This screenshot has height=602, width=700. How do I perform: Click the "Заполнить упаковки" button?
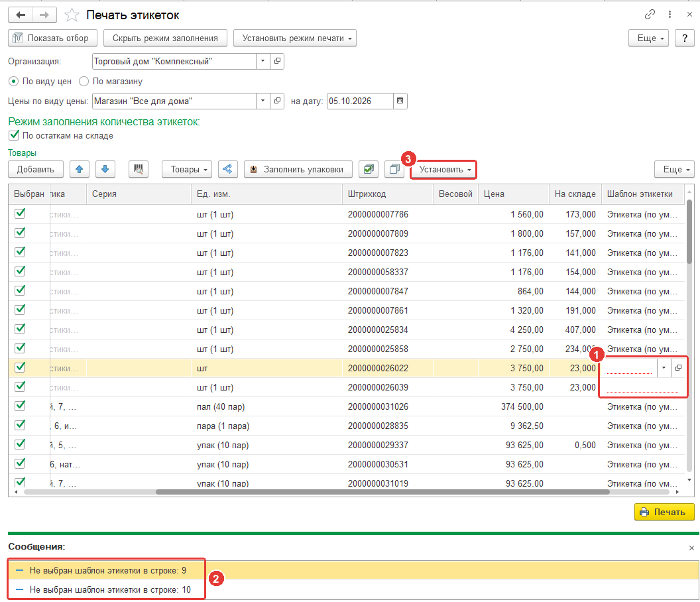298,169
